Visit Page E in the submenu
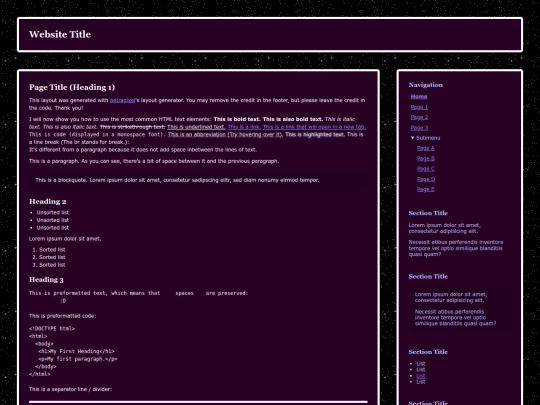Image resolution: width=540 pixels, height=405 pixels. pyautogui.click(x=426, y=189)
